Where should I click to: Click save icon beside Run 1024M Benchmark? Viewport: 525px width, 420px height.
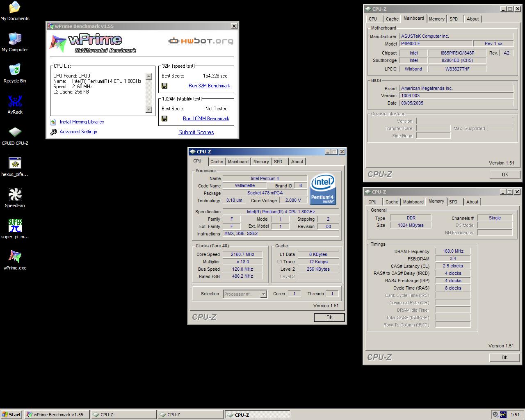[164, 119]
